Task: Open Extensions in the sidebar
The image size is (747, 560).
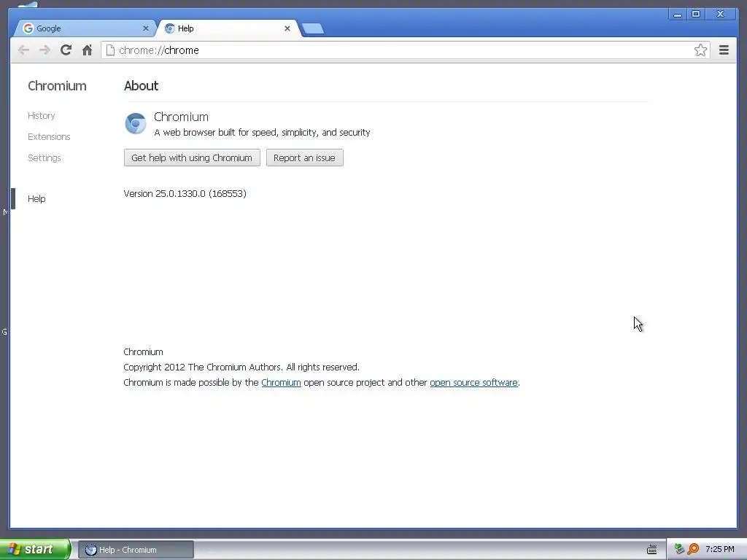Action: pyautogui.click(x=49, y=136)
